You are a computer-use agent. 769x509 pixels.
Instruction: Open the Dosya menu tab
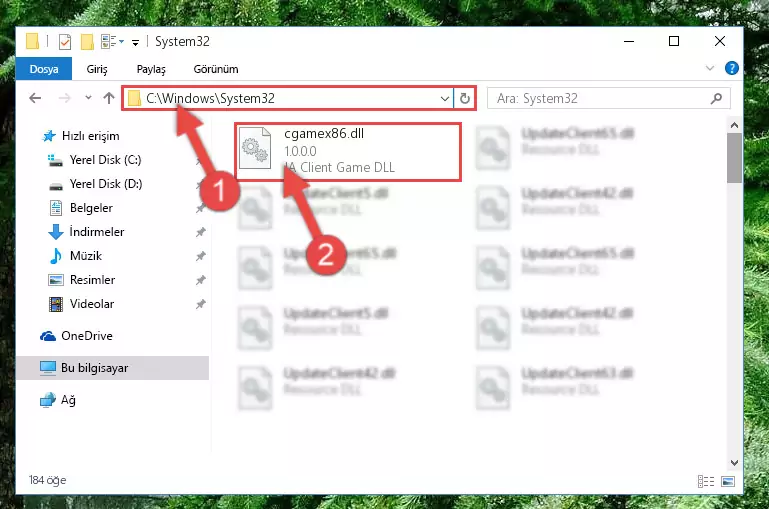click(x=44, y=69)
